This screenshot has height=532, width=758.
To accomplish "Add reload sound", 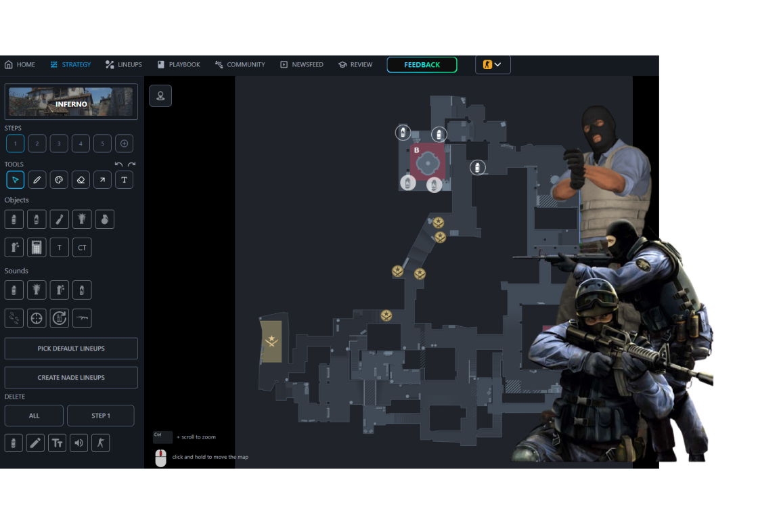I will 60,318.
